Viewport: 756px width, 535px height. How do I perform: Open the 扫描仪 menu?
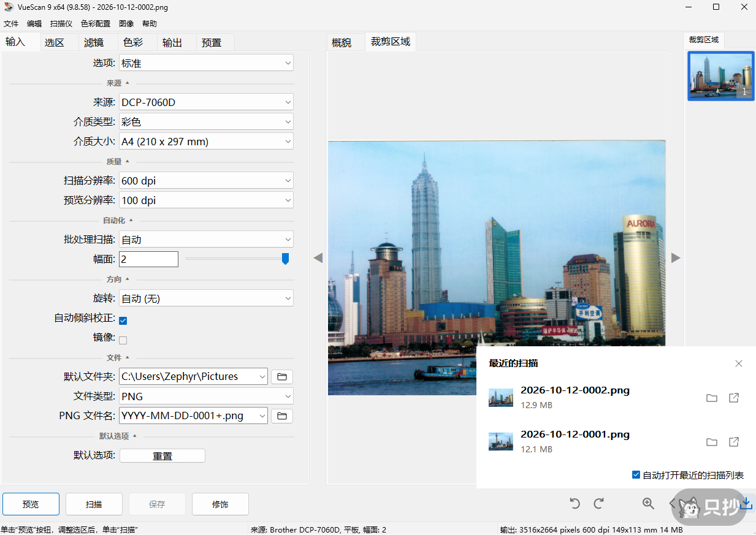pyautogui.click(x=61, y=24)
